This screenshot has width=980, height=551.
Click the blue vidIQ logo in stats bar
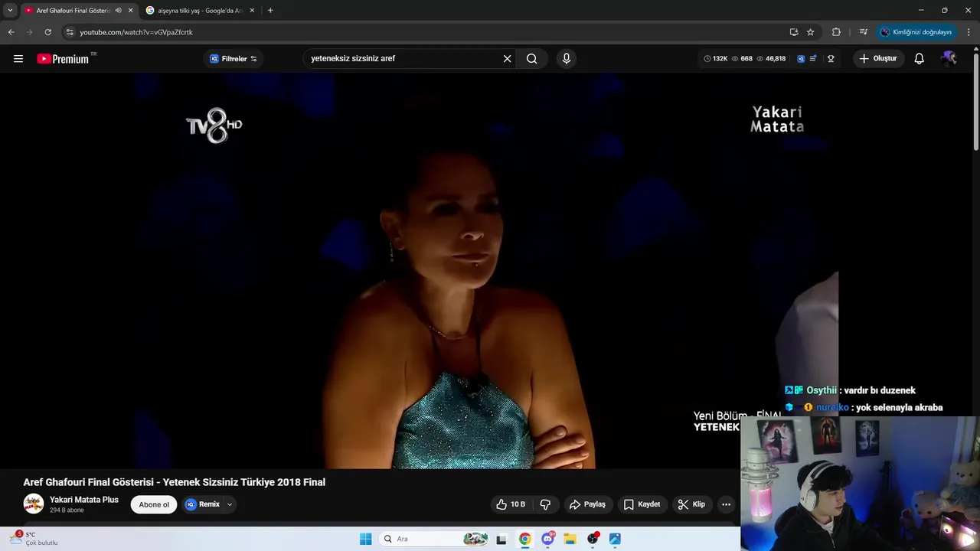click(801, 59)
